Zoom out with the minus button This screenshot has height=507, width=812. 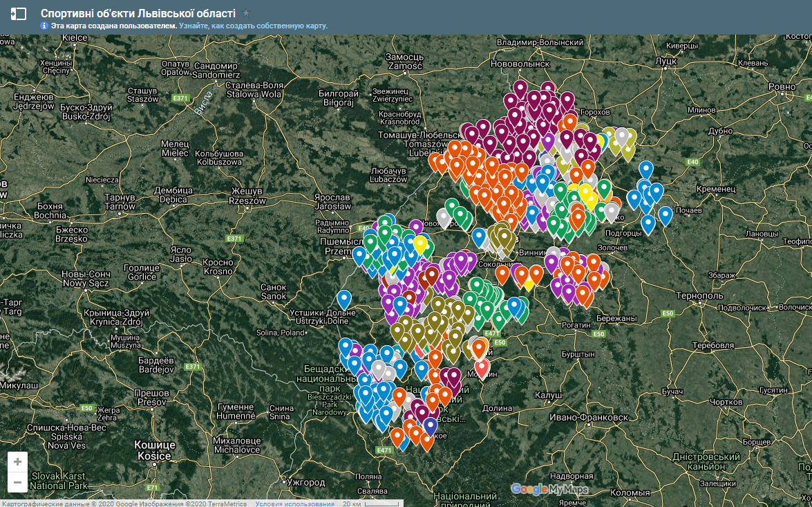click(x=17, y=482)
